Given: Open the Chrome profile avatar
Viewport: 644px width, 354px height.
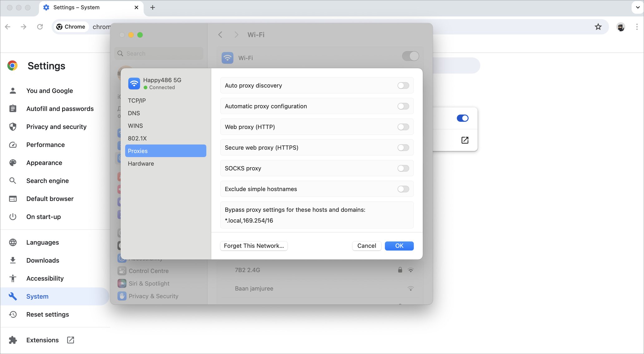Looking at the screenshot, I should [621, 27].
